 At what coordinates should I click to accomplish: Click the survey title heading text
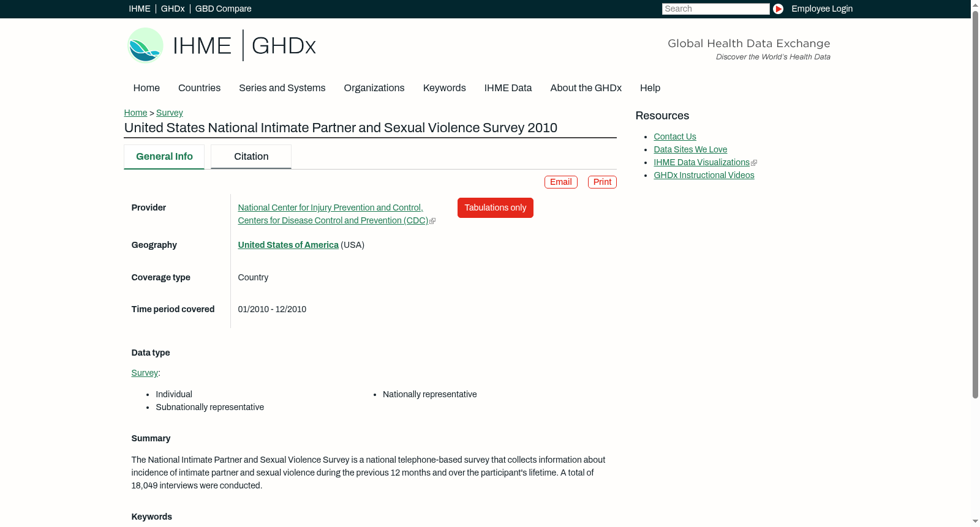pyautogui.click(x=341, y=128)
